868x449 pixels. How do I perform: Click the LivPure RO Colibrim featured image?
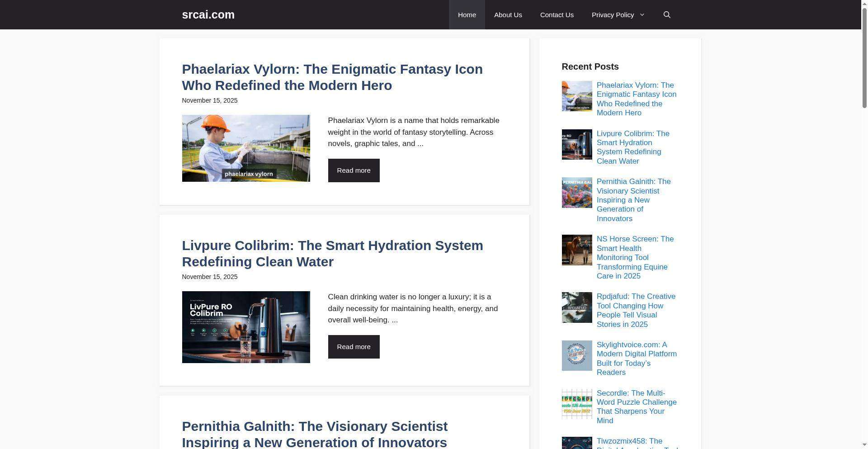pos(246,327)
